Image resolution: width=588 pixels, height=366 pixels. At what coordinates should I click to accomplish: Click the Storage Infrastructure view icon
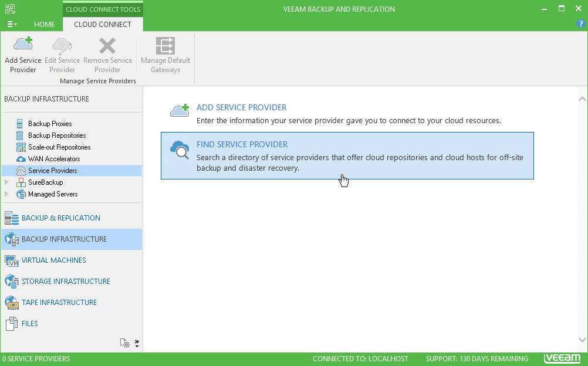(x=12, y=282)
